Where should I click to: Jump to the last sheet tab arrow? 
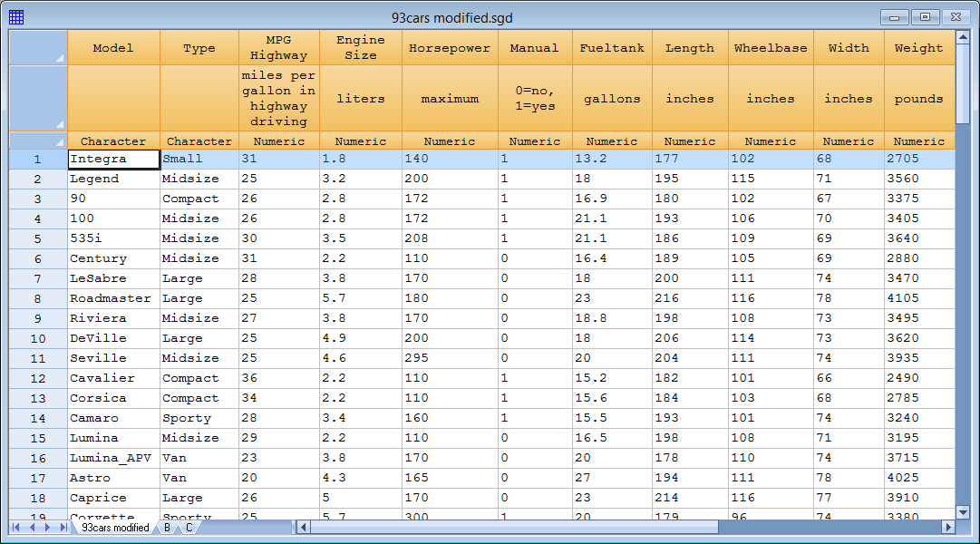(63, 527)
